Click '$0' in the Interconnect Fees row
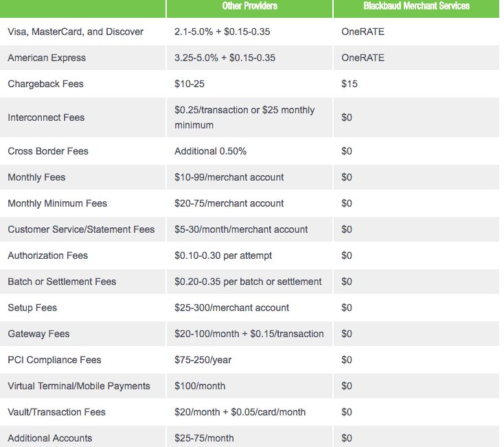504x447 pixels. point(347,117)
